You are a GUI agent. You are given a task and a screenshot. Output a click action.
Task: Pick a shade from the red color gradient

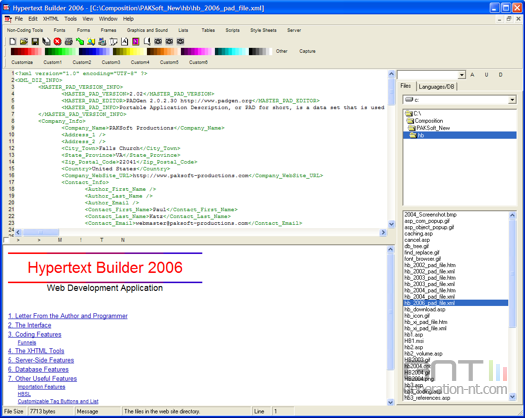[26, 51]
